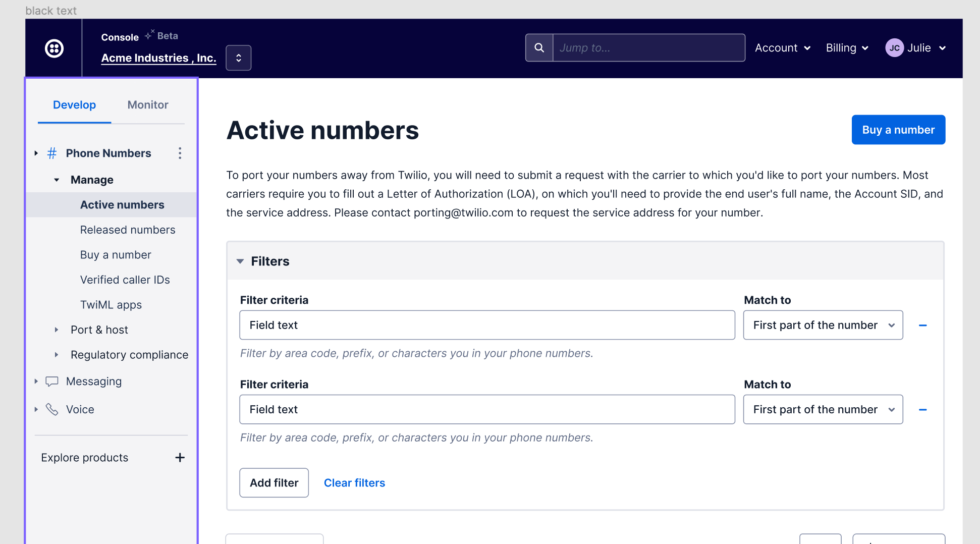Remove the second filter with minus icon
The width and height of the screenshot is (980, 544).
point(923,410)
